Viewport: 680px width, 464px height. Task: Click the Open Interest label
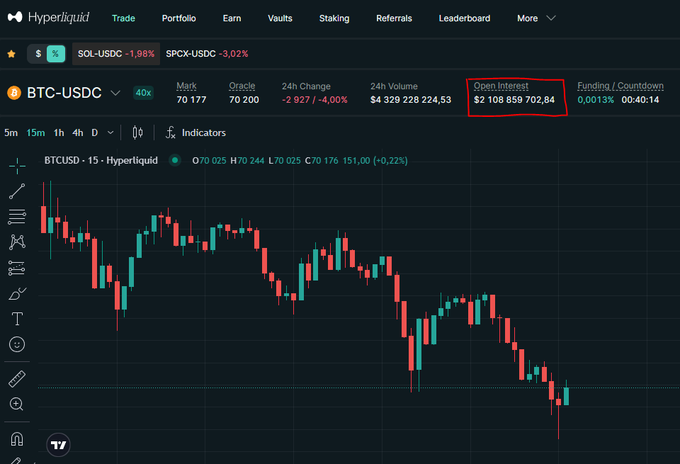point(501,86)
